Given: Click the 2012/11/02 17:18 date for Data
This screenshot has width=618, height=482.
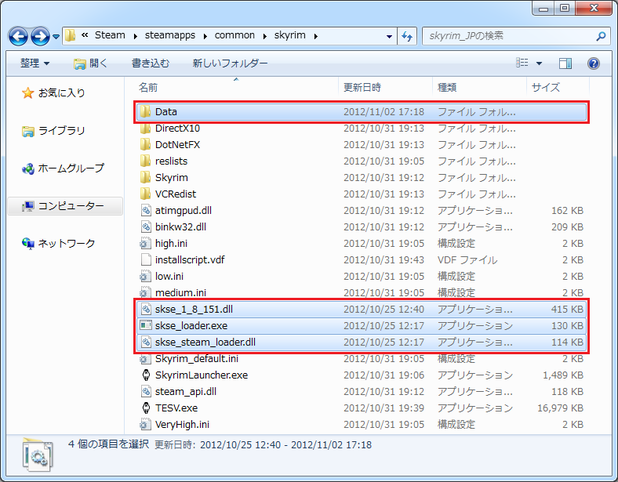Looking at the screenshot, I should coord(384,112).
